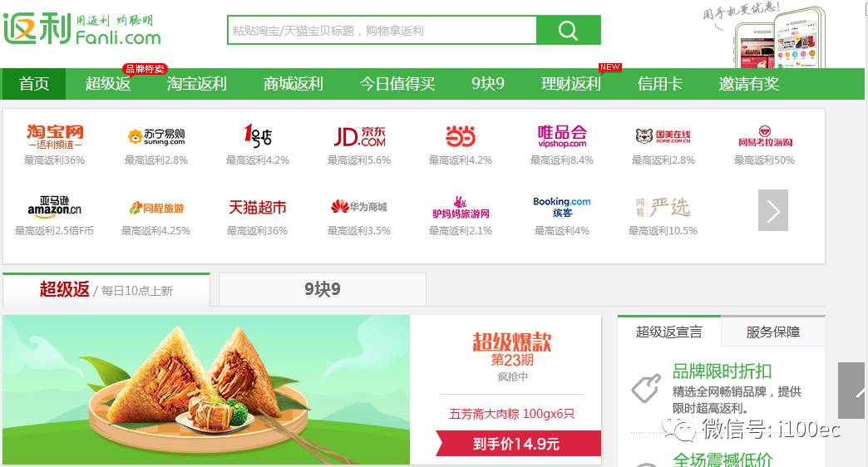Click the product search input field
Screen dimensions: 868x467
382,30
